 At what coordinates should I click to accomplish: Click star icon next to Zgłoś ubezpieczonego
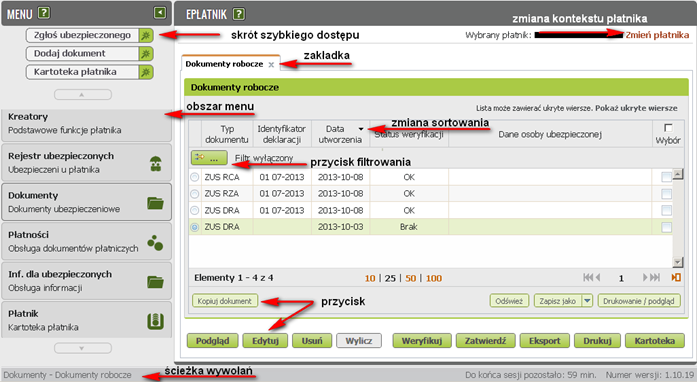click(146, 35)
